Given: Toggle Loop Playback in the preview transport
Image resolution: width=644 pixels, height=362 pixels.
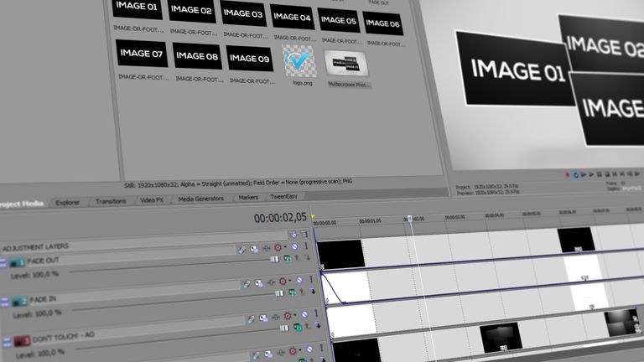Looking at the screenshot, I should tap(575, 175).
